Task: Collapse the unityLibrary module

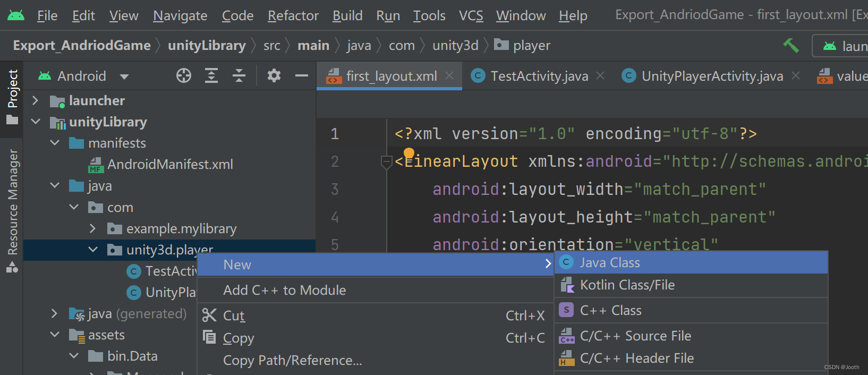Action: (36, 122)
